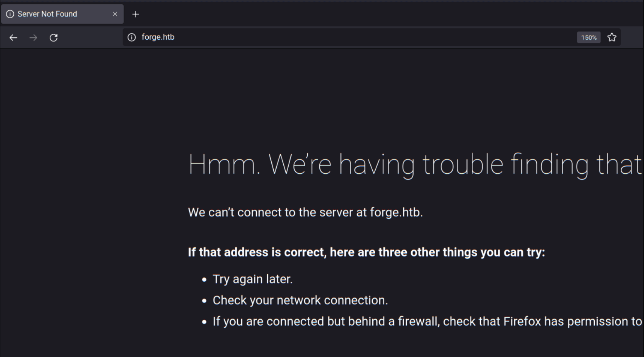The height and width of the screenshot is (357, 644).
Task: Click the "Try again later." list item
Action: [x=253, y=279]
